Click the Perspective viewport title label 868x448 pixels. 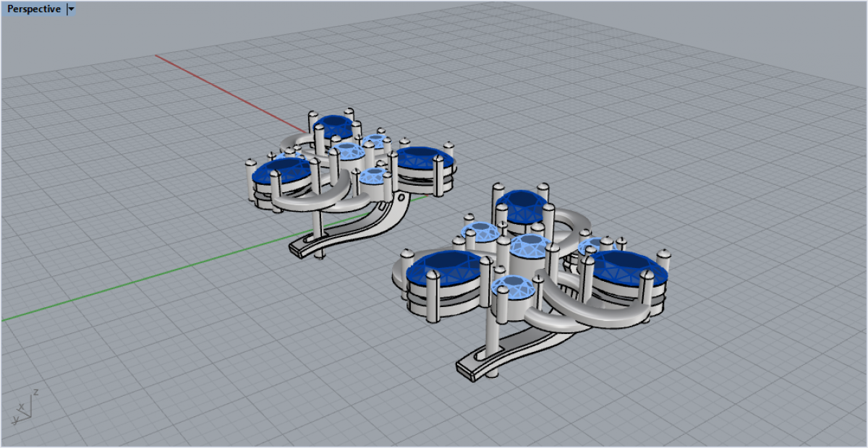34,9
